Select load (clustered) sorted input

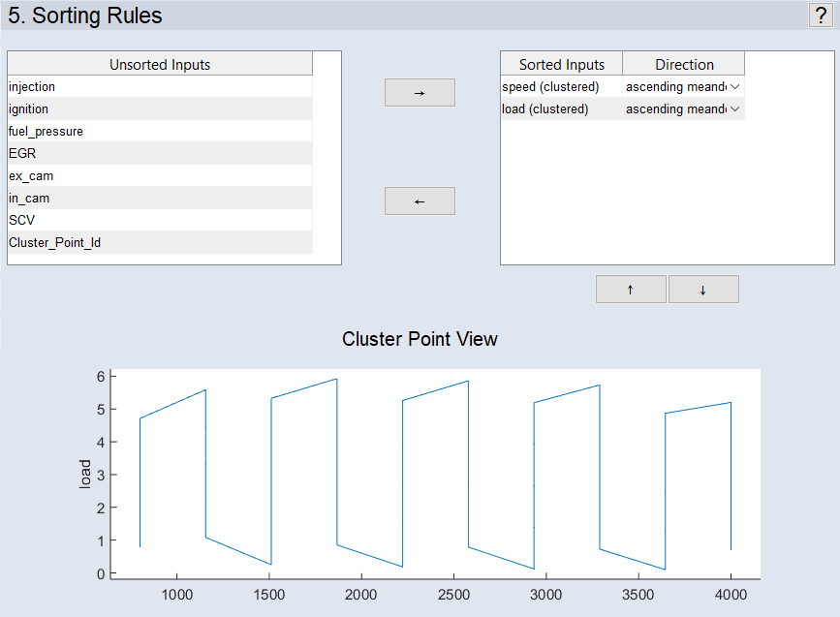(561, 109)
